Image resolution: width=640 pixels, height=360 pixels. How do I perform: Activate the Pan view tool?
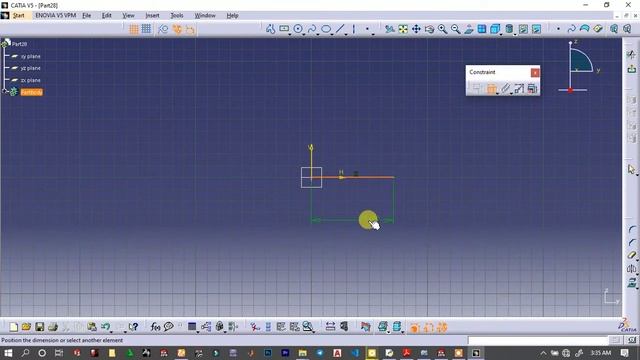(416, 29)
